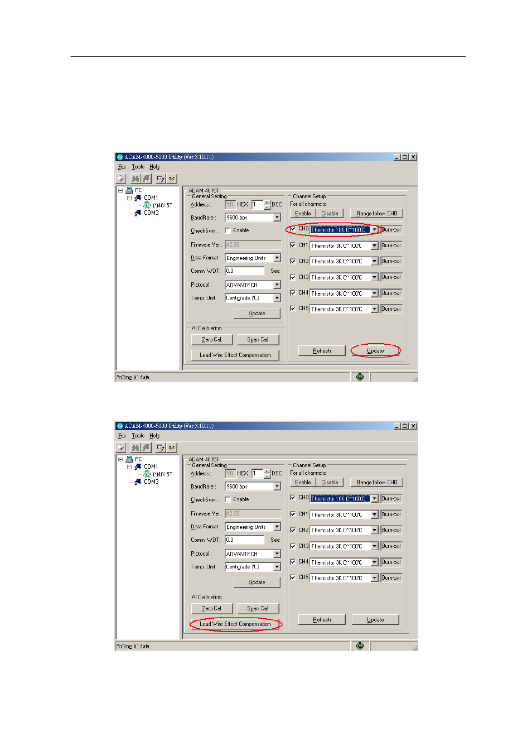532x756 pixels.
Task: Click Address spinner arrows in lower window
Action: point(267,474)
